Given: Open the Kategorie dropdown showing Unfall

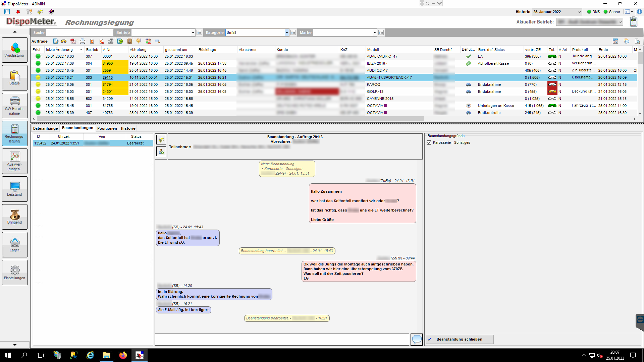Looking at the screenshot, I should pyautogui.click(x=287, y=33).
